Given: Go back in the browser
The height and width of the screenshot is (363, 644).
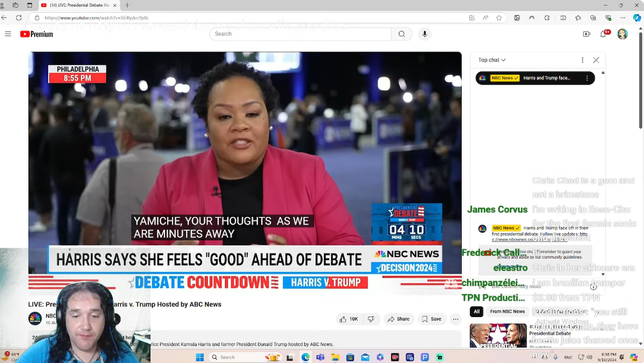Looking at the screenshot, I should point(4,18).
